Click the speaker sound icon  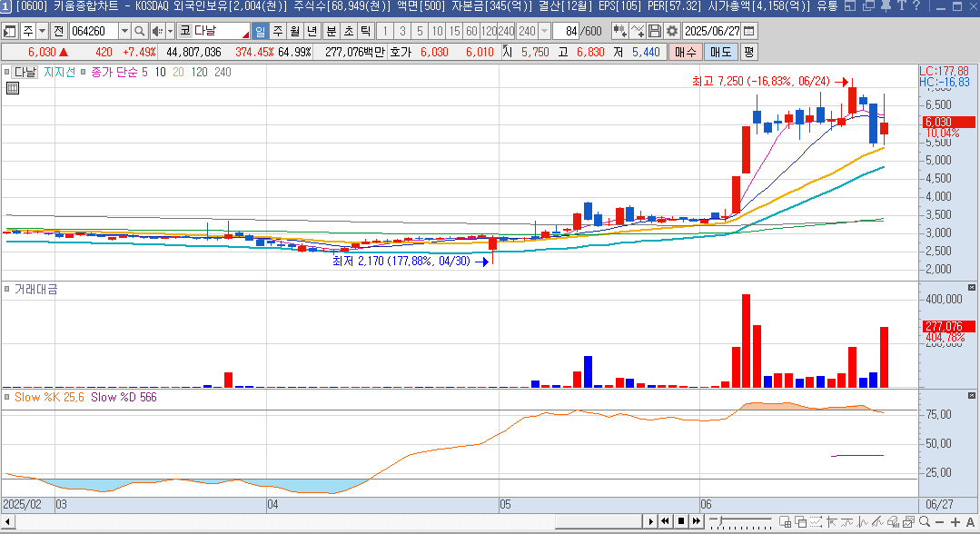click(x=157, y=31)
